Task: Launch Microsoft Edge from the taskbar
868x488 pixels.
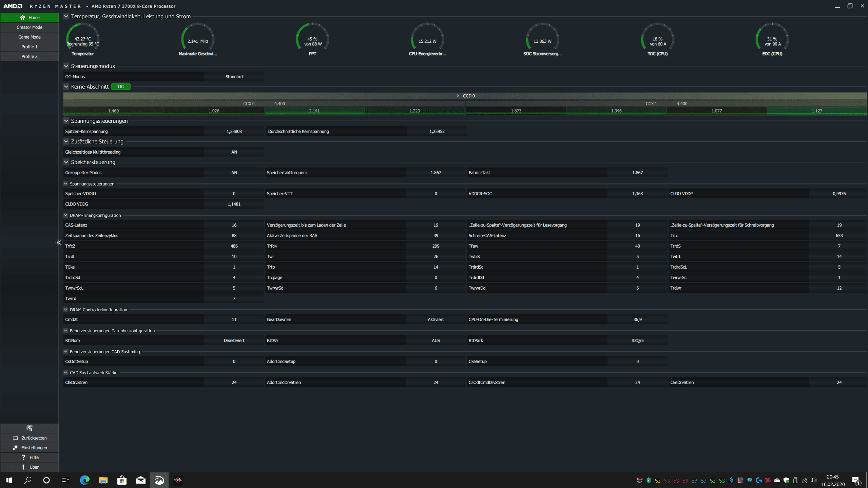Action: [x=84, y=480]
